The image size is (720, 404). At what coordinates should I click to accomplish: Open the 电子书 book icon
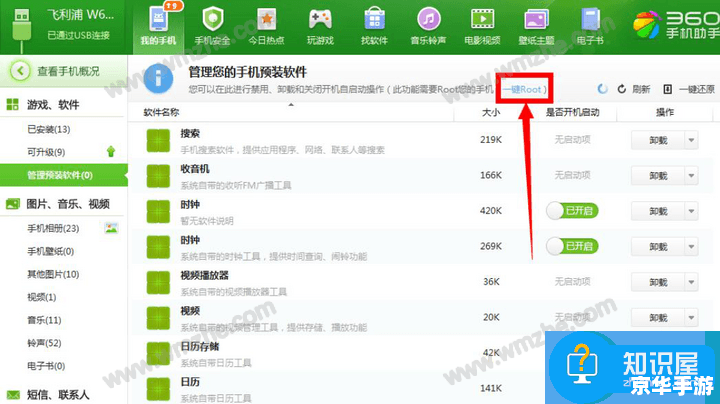click(x=590, y=19)
